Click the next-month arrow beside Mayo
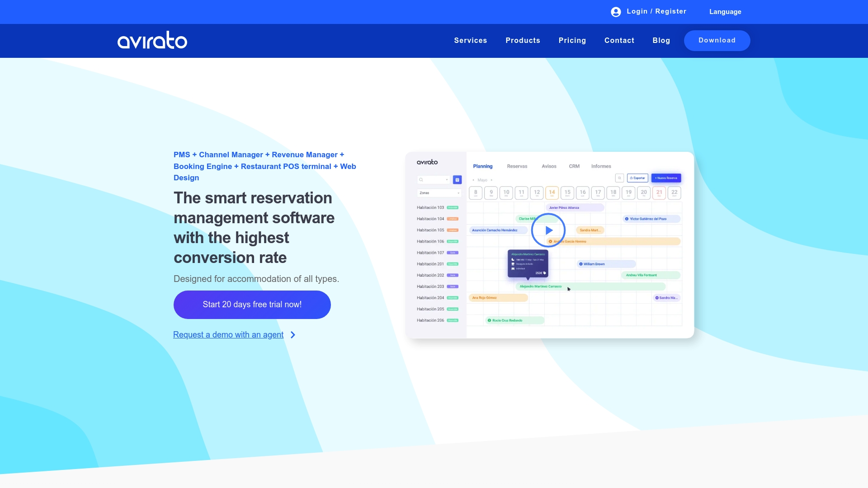 [x=492, y=180]
